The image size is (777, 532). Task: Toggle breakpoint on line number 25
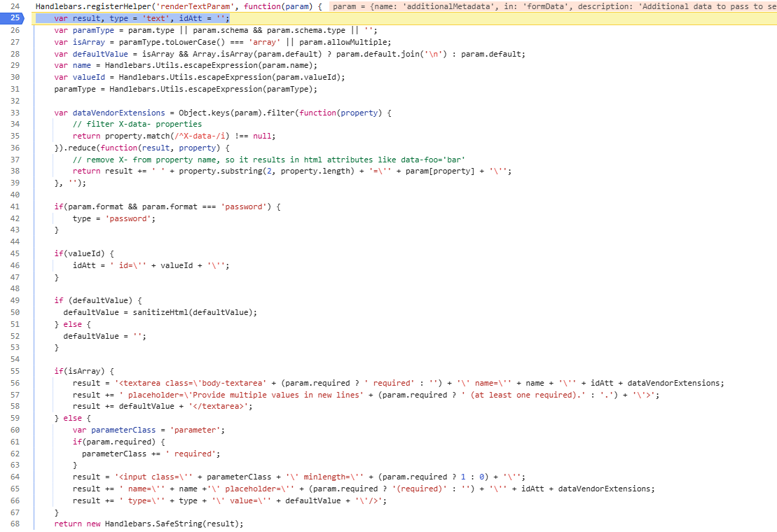15,18
